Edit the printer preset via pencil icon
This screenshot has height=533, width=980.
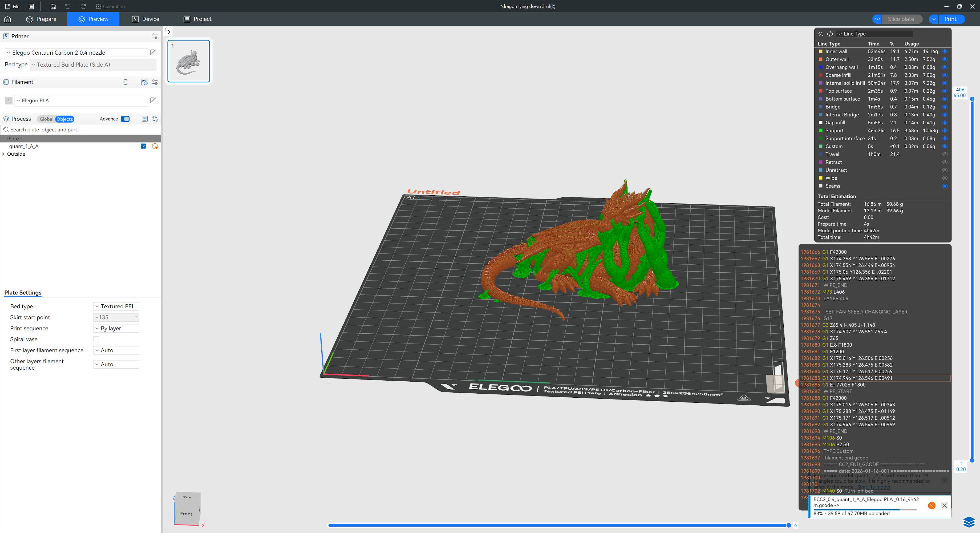coord(153,53)
